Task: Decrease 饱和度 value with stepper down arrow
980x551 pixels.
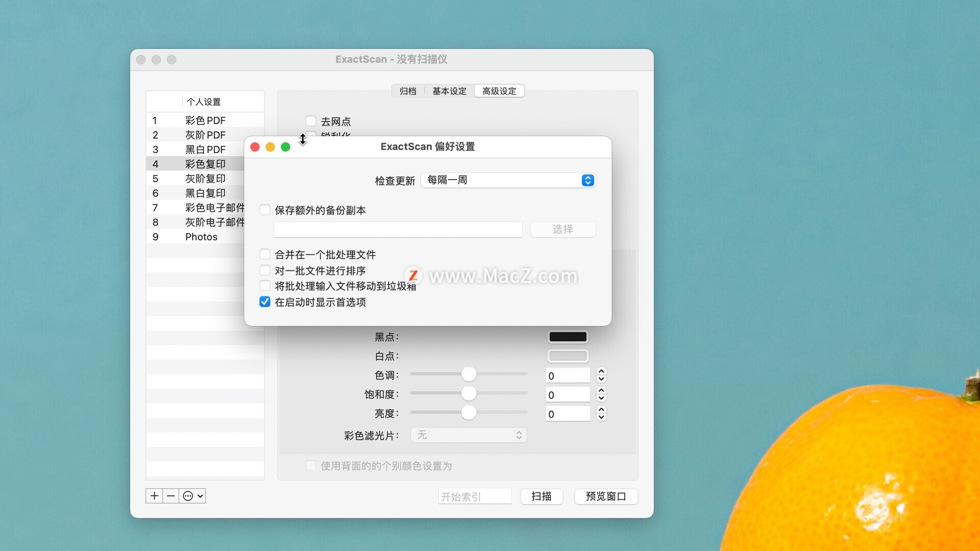Action: [x=601, y=398]
